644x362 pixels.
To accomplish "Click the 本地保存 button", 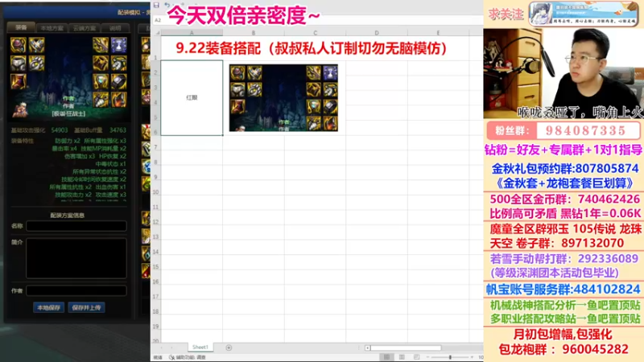I will pyautogui.click(x=48, y=307).
